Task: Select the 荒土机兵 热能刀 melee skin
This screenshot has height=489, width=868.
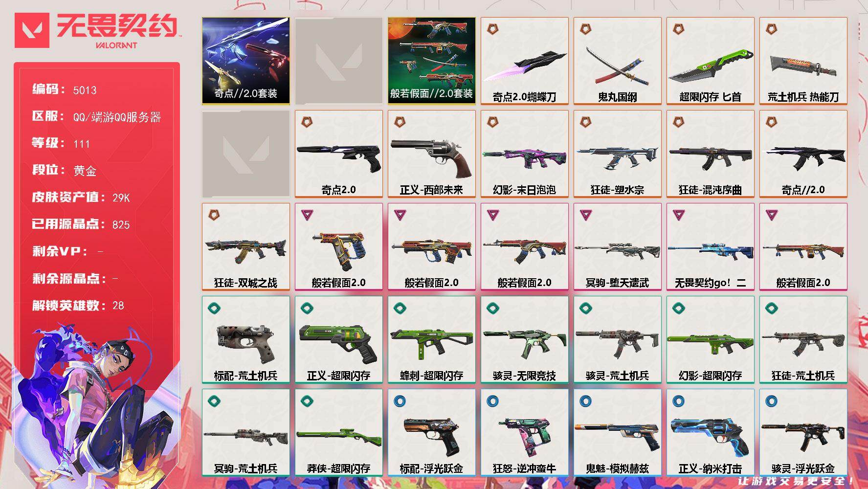Action: coord(803,61)
